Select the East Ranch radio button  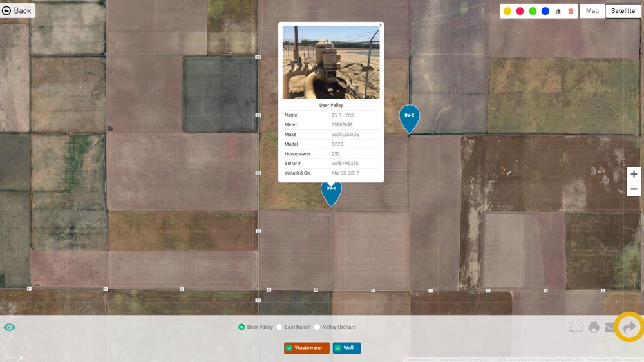pos(279,327)
